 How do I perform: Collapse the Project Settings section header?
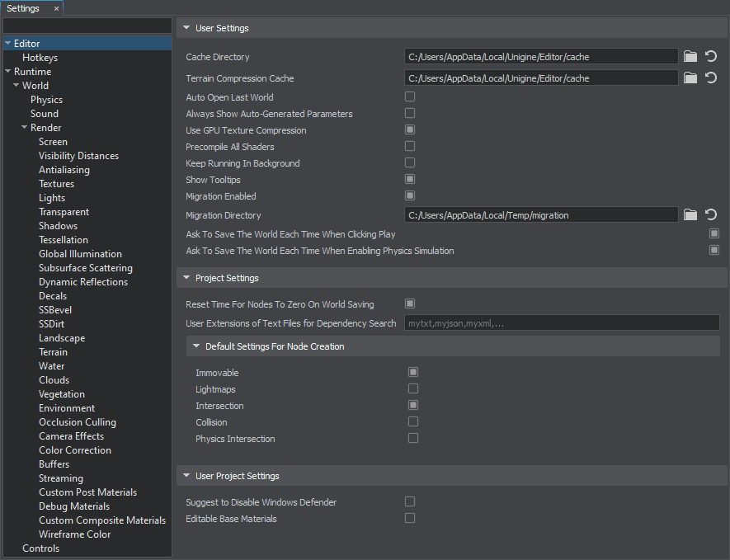click(186, 278)
